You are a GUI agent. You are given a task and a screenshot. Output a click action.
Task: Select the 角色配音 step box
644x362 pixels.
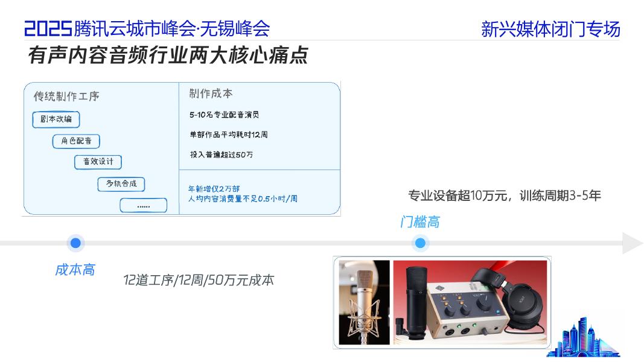click(x=77, y=141)
